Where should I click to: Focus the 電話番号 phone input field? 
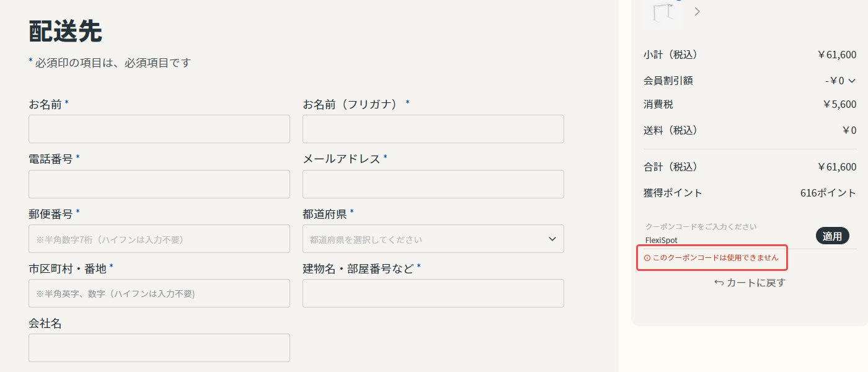coord(159,184)
